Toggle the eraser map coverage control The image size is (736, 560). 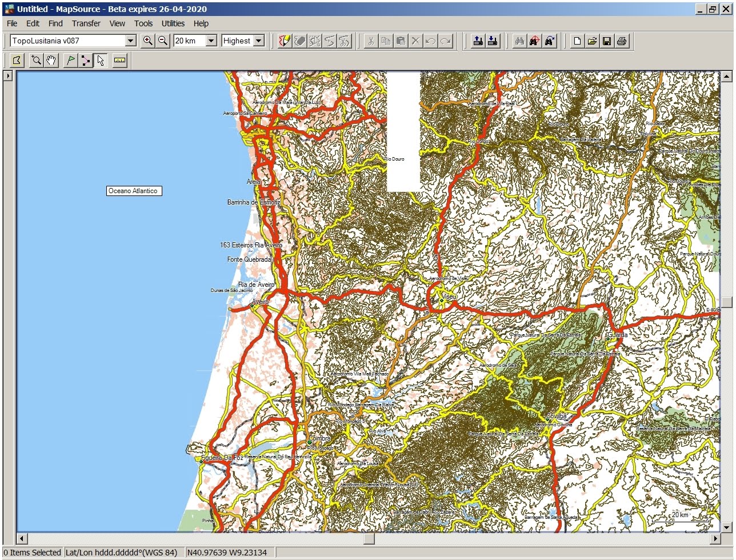tap(298, 41)
